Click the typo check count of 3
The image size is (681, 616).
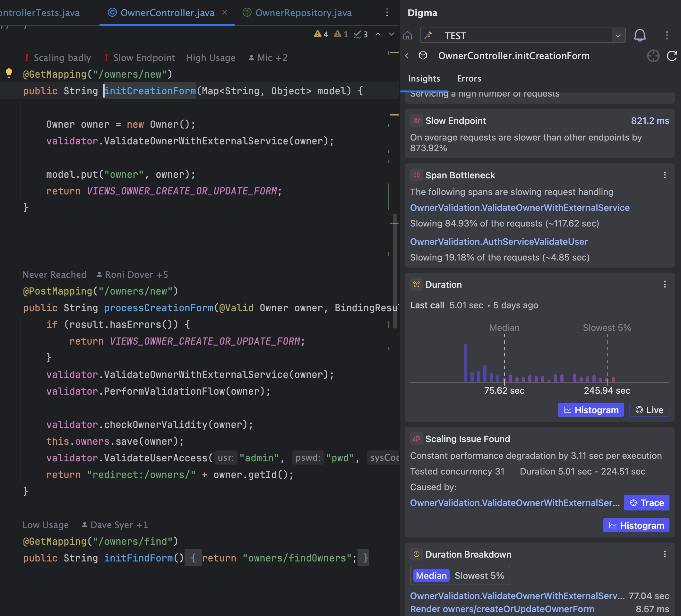[x=360, y=34]
